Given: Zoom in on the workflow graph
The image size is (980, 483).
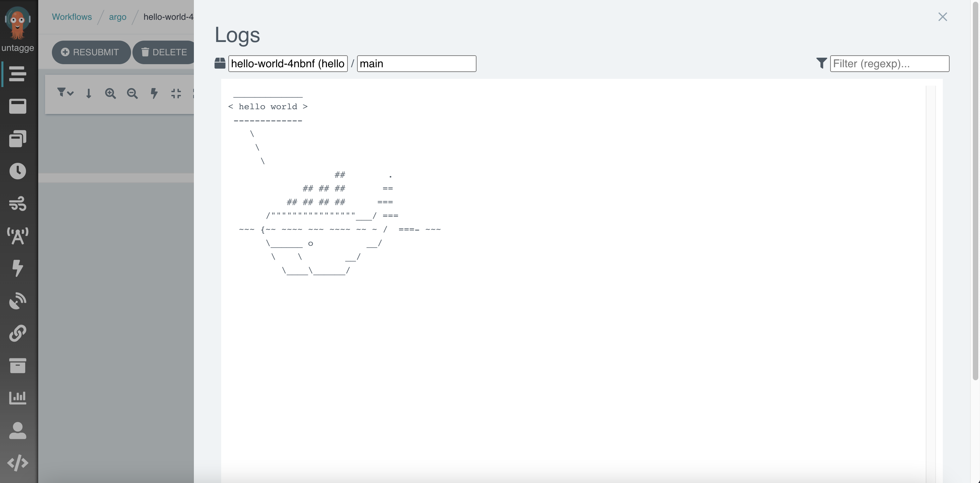Looking at the screenshot, I should coord(110,93).
